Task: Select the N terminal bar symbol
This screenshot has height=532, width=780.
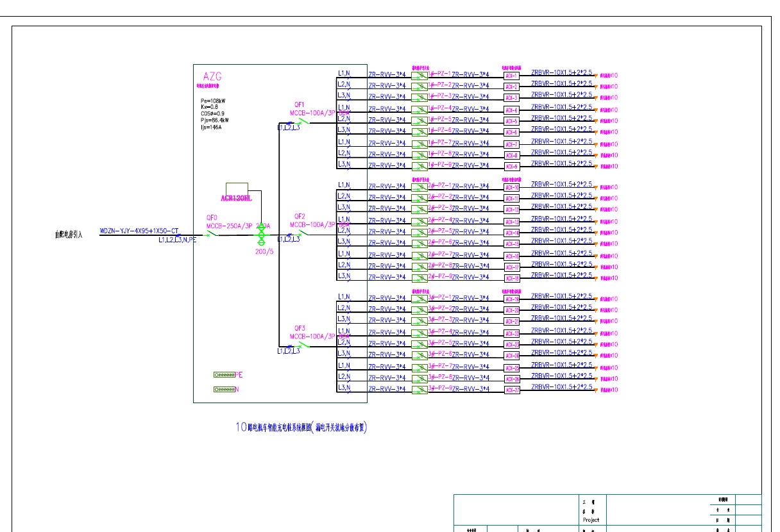Action: [x=225, y=389]
